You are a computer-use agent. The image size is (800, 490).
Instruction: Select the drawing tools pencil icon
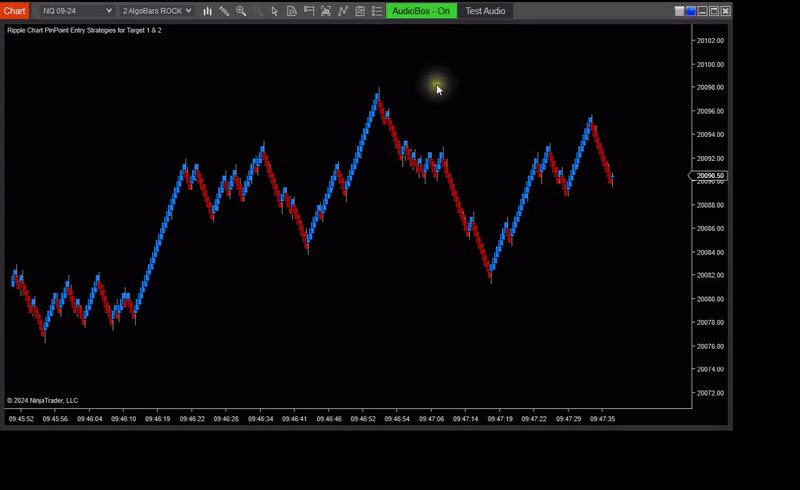pyautogui.click(x=224, y=11)
